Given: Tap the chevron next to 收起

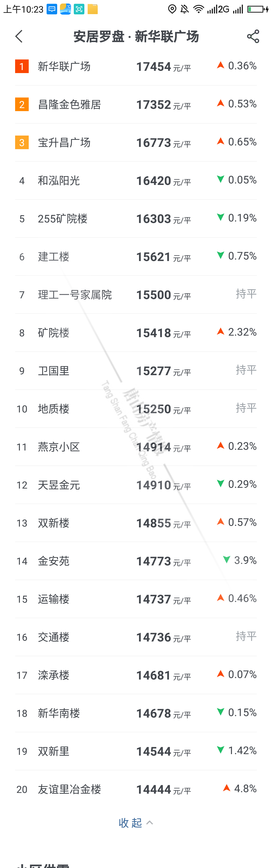Looking at the screenshot, I should [x=150, y=823].
